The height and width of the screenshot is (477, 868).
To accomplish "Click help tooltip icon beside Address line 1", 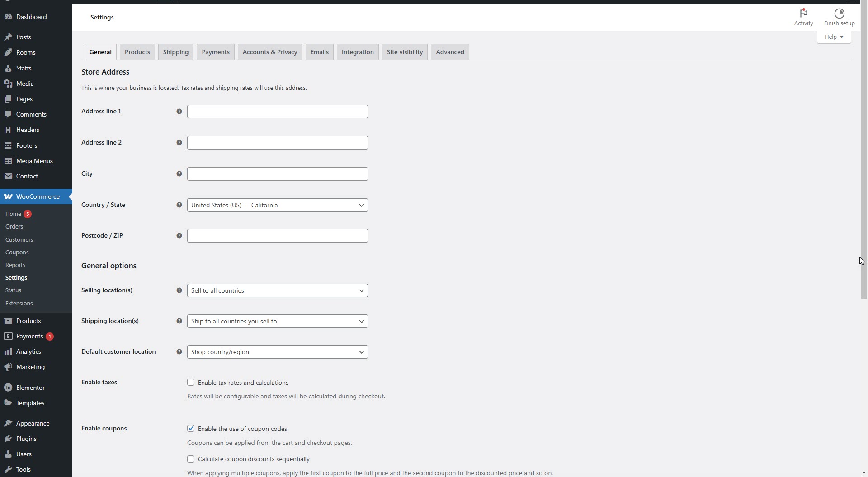I will point(179,112).
